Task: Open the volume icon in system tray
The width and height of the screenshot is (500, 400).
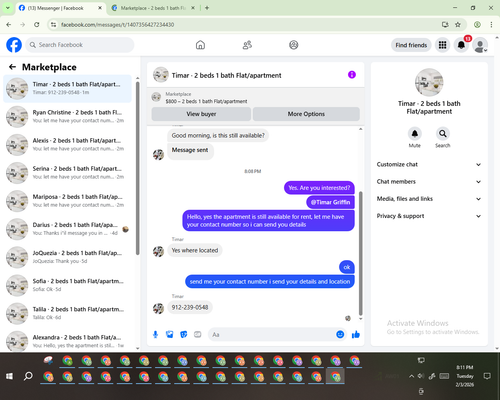Action: [421, 376]
